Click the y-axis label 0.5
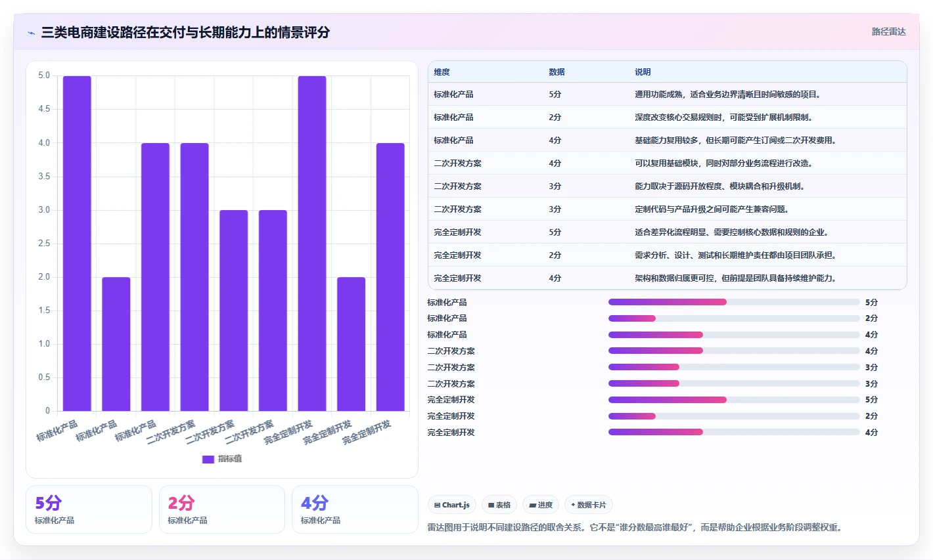933x560 pixels. [44, 377]
